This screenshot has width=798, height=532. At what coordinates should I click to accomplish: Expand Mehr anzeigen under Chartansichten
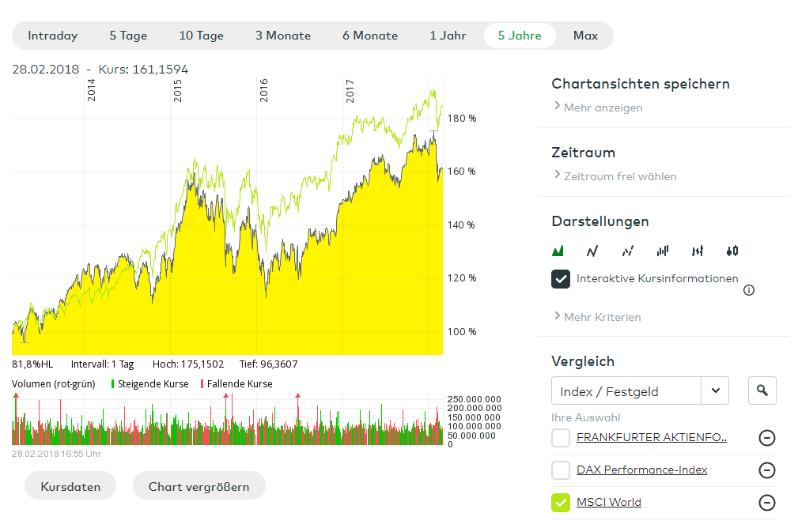603,108
